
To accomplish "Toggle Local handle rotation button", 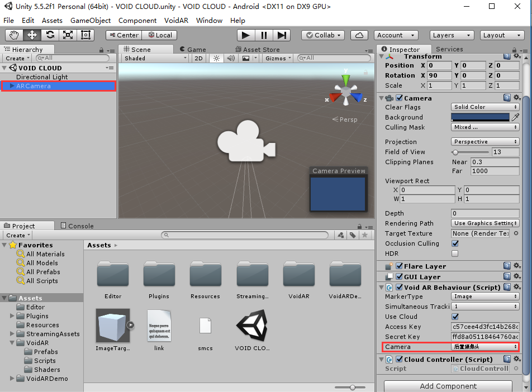I will pyautogui.click(x=159, y=35).
